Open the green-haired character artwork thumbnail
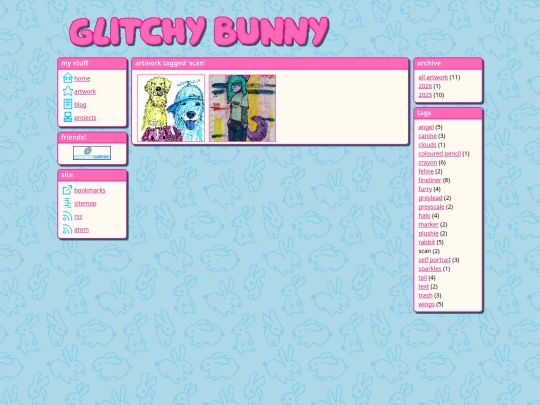 click(242, 108)
